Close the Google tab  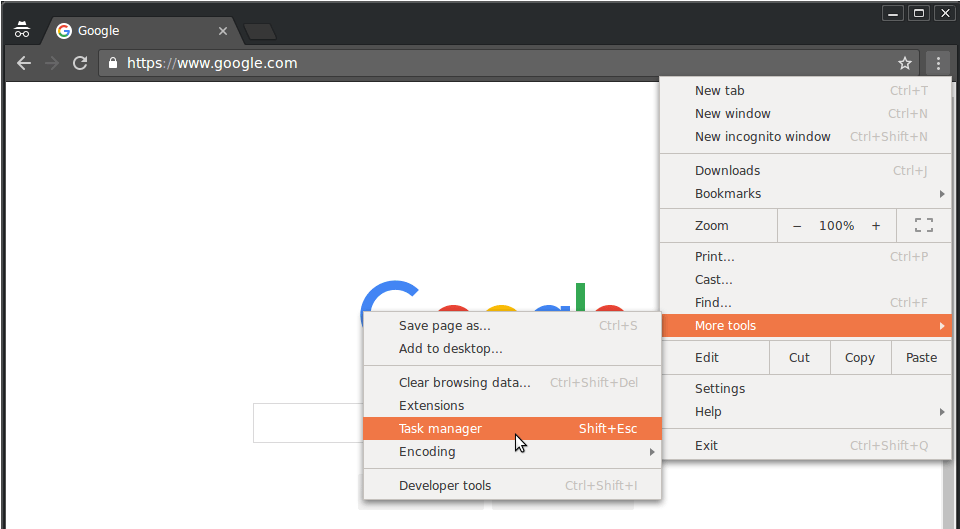223,31
